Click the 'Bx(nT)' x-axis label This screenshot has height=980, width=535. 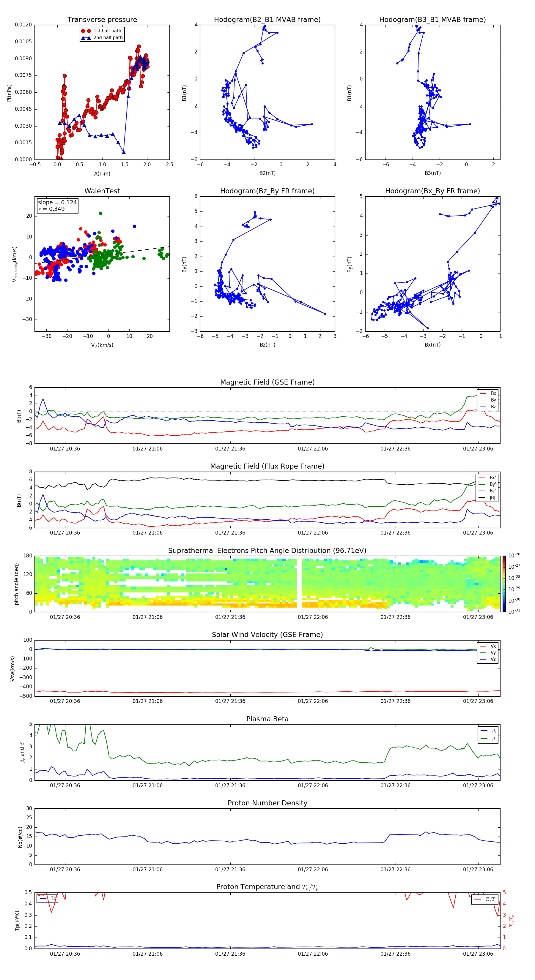(x=432, y=345)
